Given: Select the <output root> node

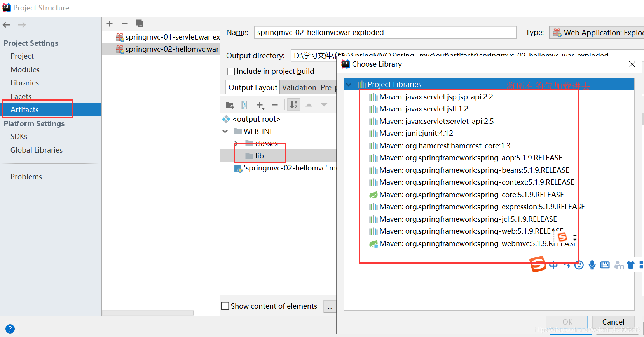Looking at the screenshot, I should click(x=256, y=119).
